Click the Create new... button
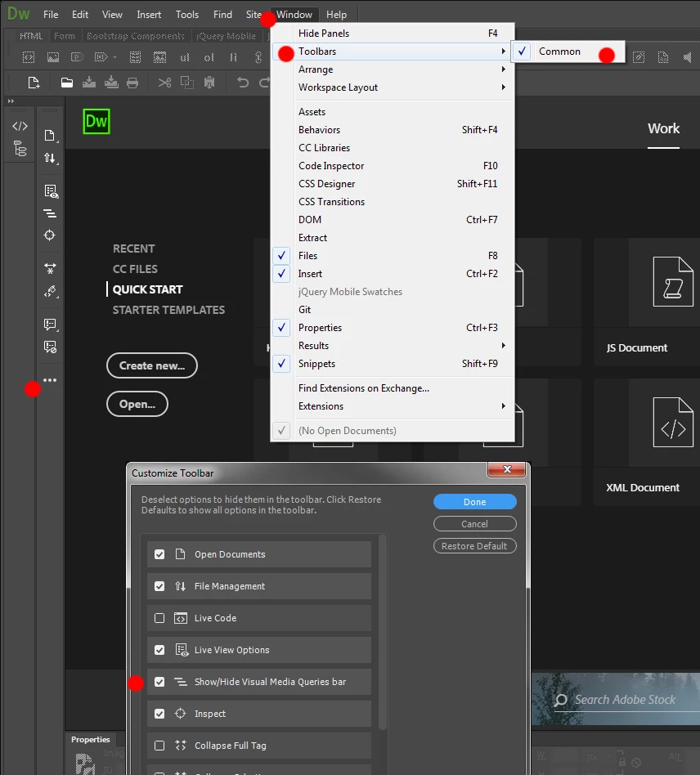700x775 pixels. click(152, 365)
